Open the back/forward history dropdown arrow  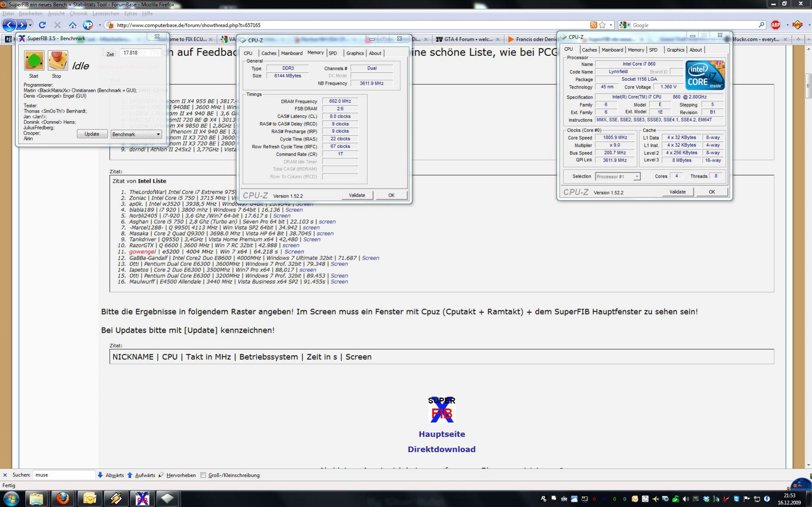click(x=30, y=25)
